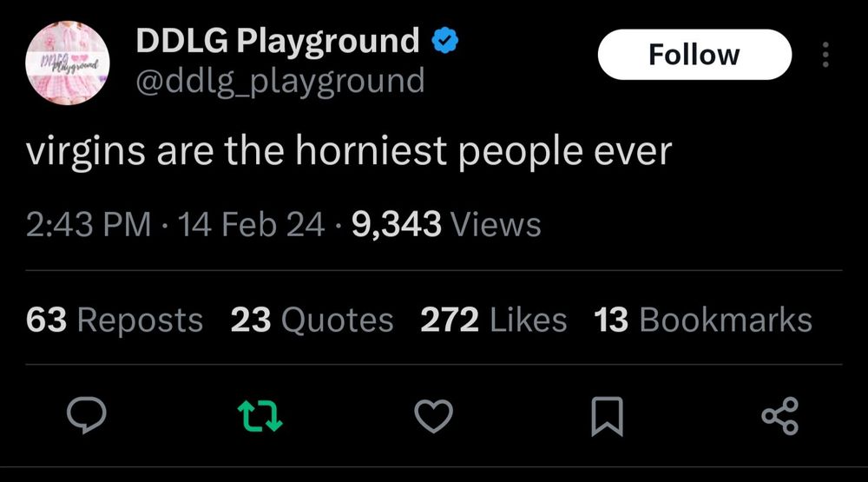The height and width of the screenshot is (482, 868).
Task: Click the blue verified checkmark badge
Action: 444,41
